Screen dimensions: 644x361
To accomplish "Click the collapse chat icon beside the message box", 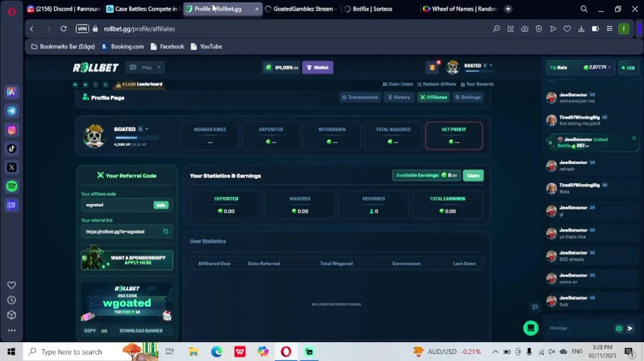I will tap(535, 307).
